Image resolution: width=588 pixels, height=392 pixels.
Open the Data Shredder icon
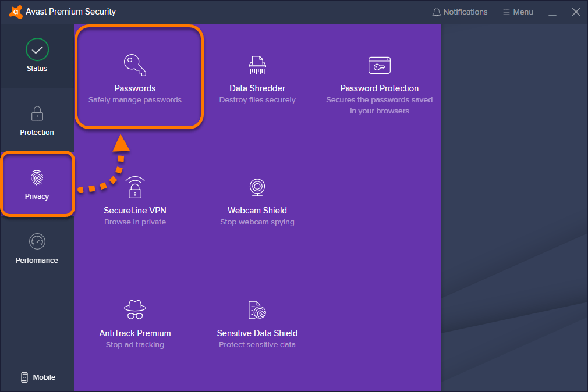pyautogui.click(x=257, y=65)
